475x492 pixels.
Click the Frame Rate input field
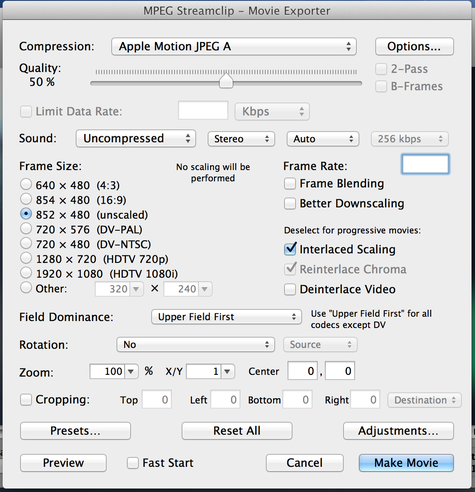pos(425,164)
